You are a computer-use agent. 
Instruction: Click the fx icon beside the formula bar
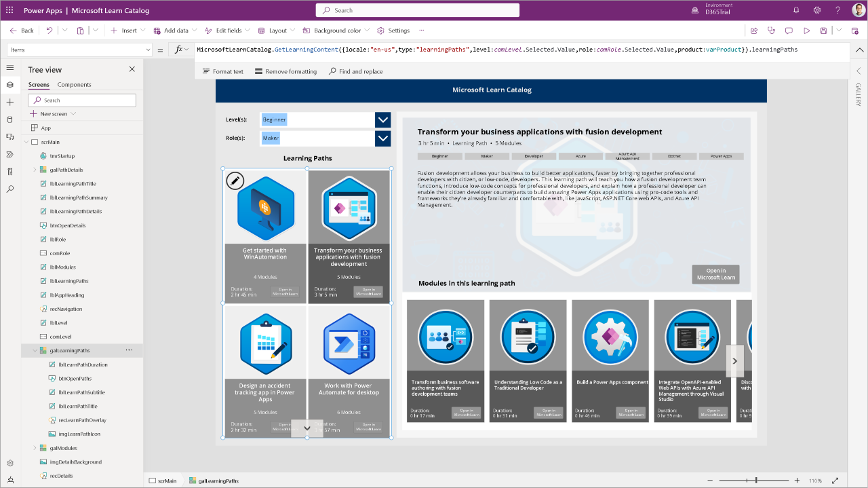(x=180, y=48)
